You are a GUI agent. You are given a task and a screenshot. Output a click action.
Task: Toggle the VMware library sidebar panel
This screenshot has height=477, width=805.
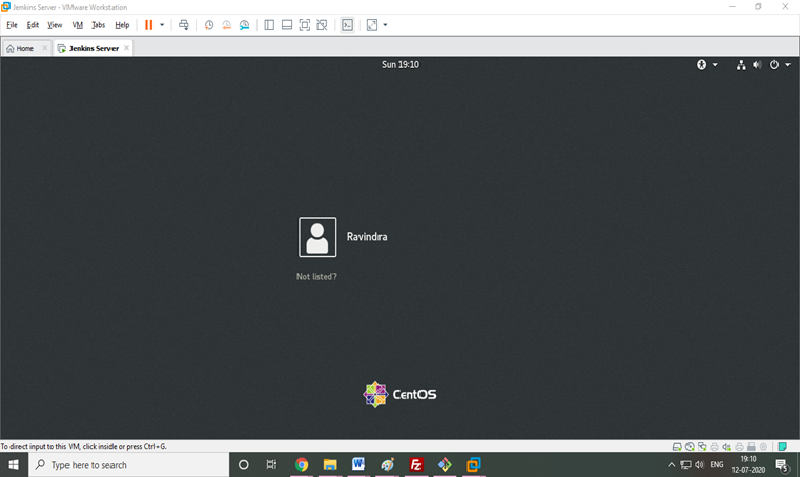click(269, 24)
